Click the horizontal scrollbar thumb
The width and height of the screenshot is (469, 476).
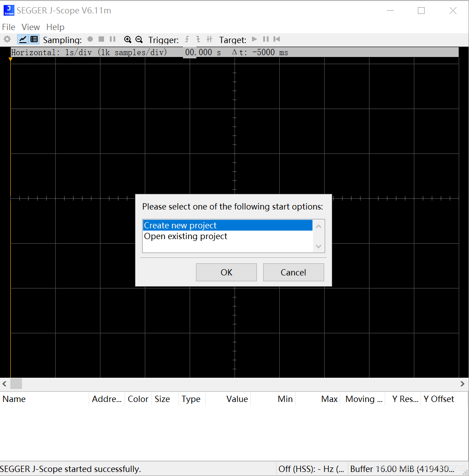(16, 384)
